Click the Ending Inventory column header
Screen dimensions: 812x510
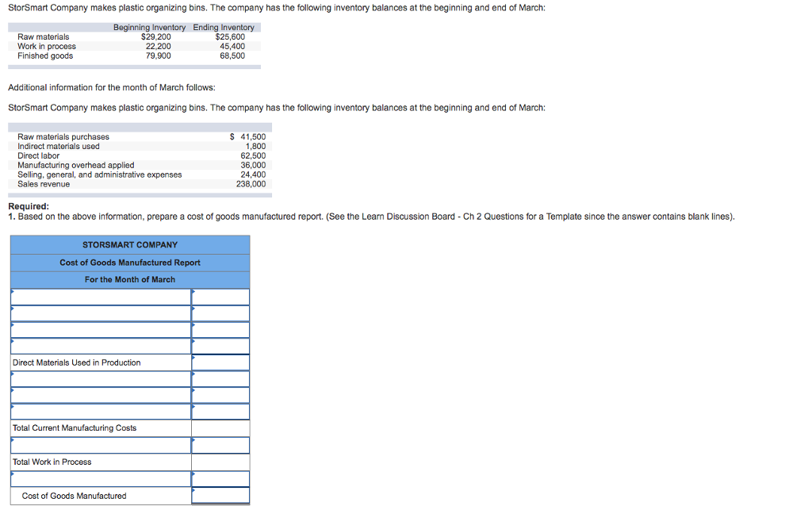click(x=224, y=28)
